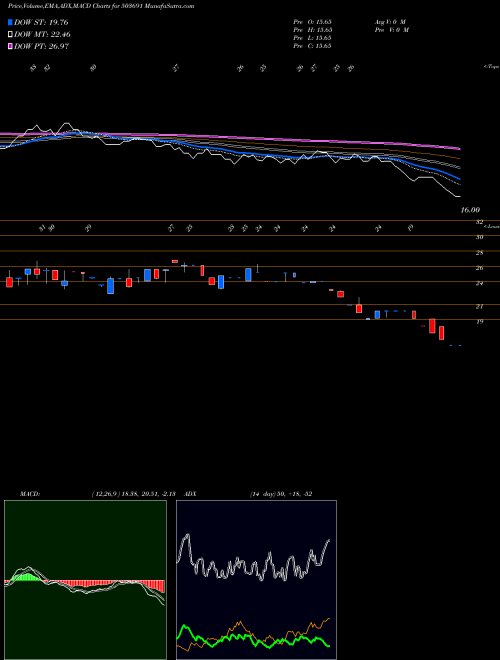Click the 19 price axis label
This screenshot has height=660, width=500.
pos(479,322)
